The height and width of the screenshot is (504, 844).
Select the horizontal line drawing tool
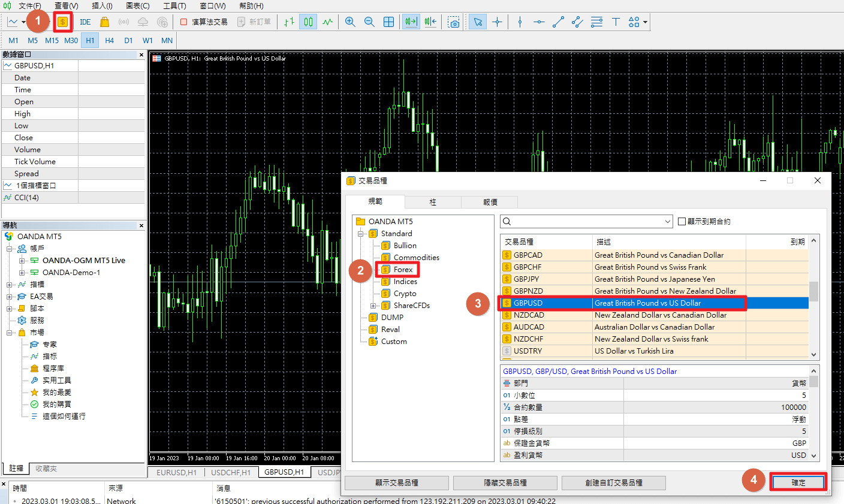pos(539,22)
